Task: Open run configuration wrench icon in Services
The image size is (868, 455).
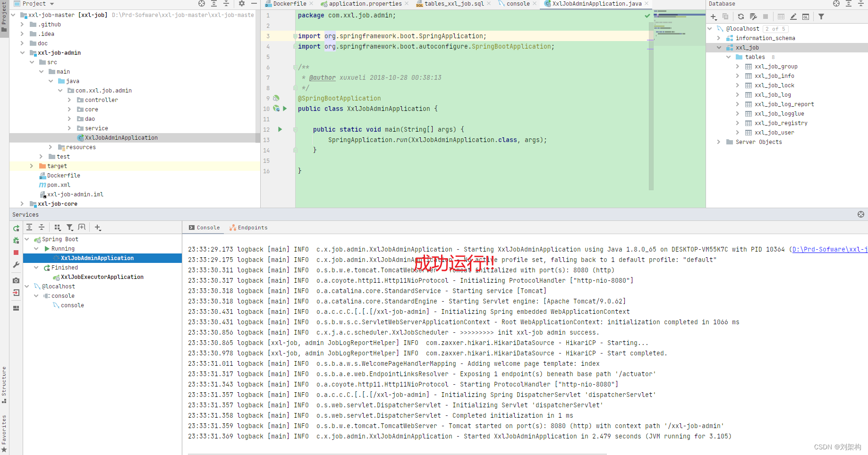Action: point(16,265)
